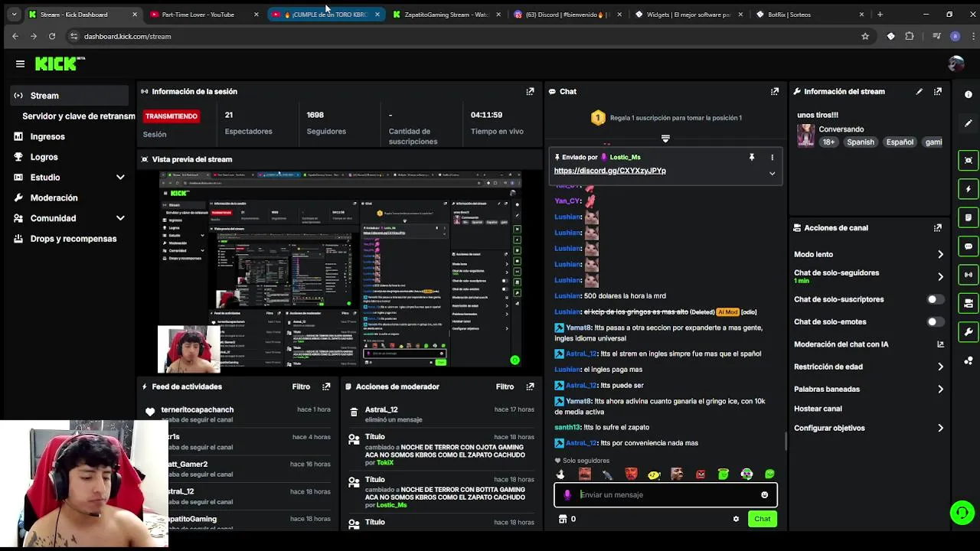Expand the pinned message chevron
The image size is (980, 551).
click(x=772, y=174)
